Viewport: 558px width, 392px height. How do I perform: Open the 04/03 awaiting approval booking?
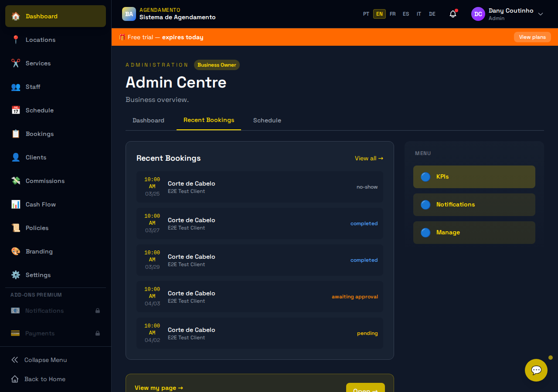[x=260, y=297]
